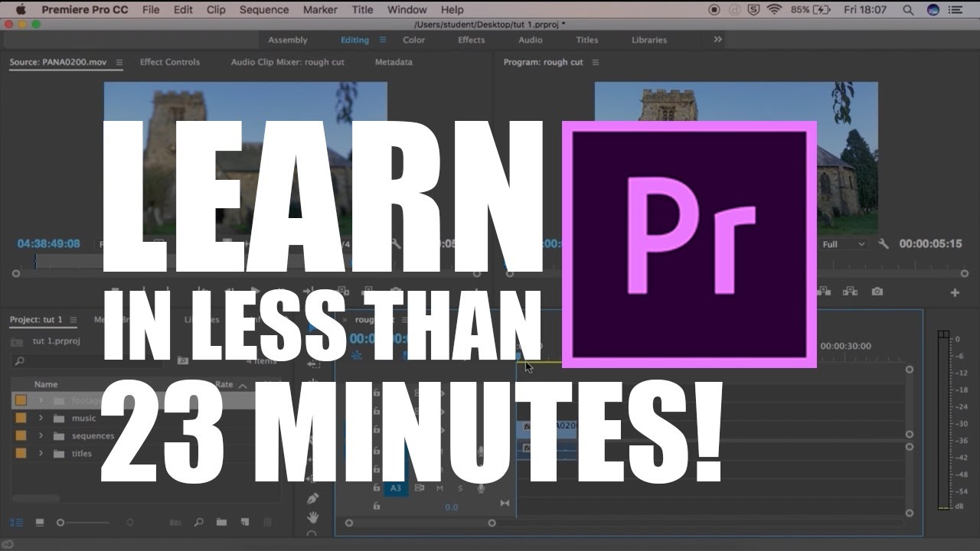
Task: Click the Find magnifier icon at Project panel bottom
Action: pos(198,522)
